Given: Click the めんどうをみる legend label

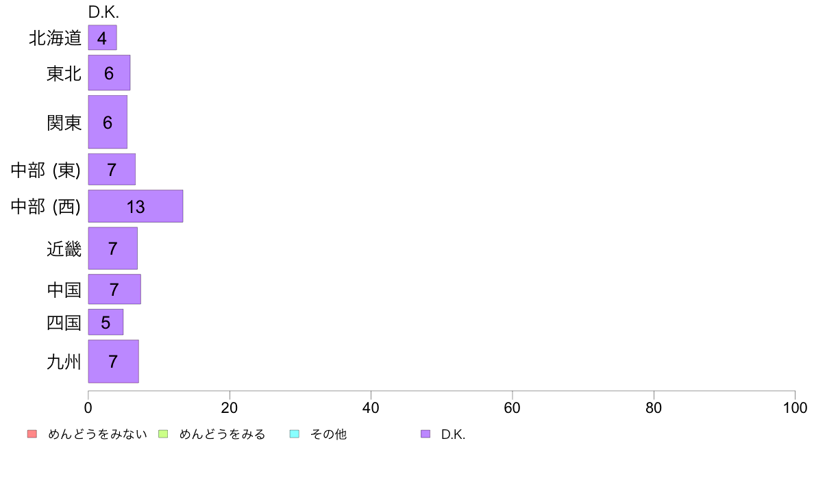Looking at the screenshot, I should pyautogui.click(x=222, y=434).
